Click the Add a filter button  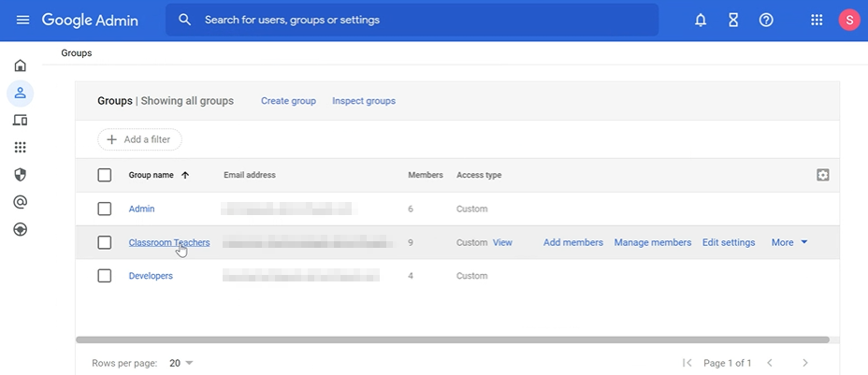point(139,139)
